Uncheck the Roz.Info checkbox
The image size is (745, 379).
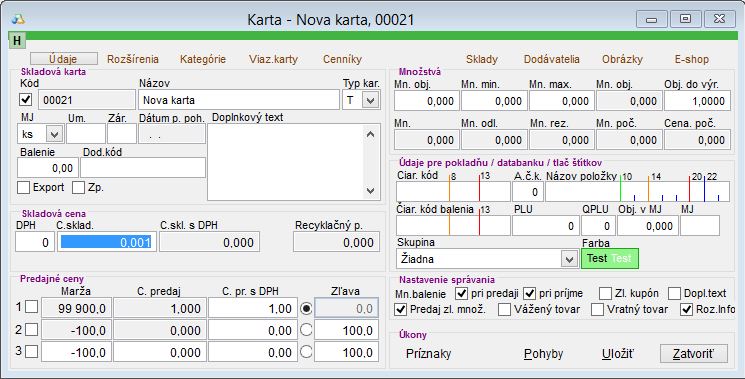coord(687,310)
